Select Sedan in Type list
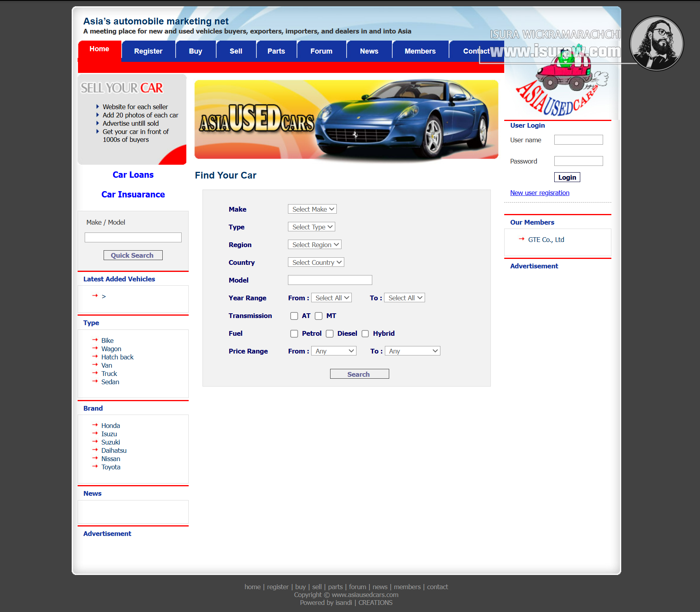This screenshot has width=700, height=612. [110, 382]
